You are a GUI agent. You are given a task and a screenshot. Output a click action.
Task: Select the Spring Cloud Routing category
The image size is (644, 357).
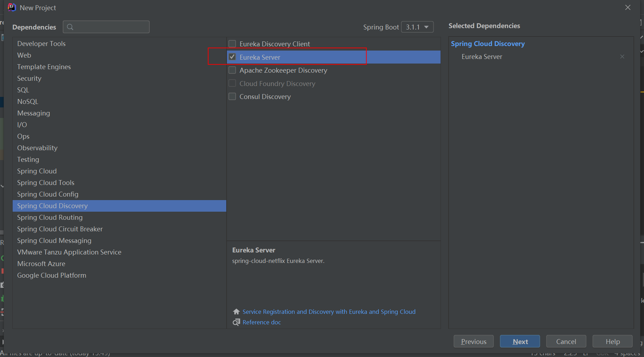(x=50, y=217)
